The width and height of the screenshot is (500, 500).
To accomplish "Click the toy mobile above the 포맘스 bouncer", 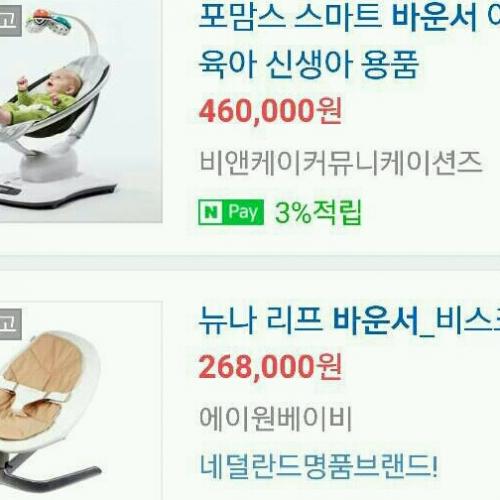I will (x=52, y=23).
